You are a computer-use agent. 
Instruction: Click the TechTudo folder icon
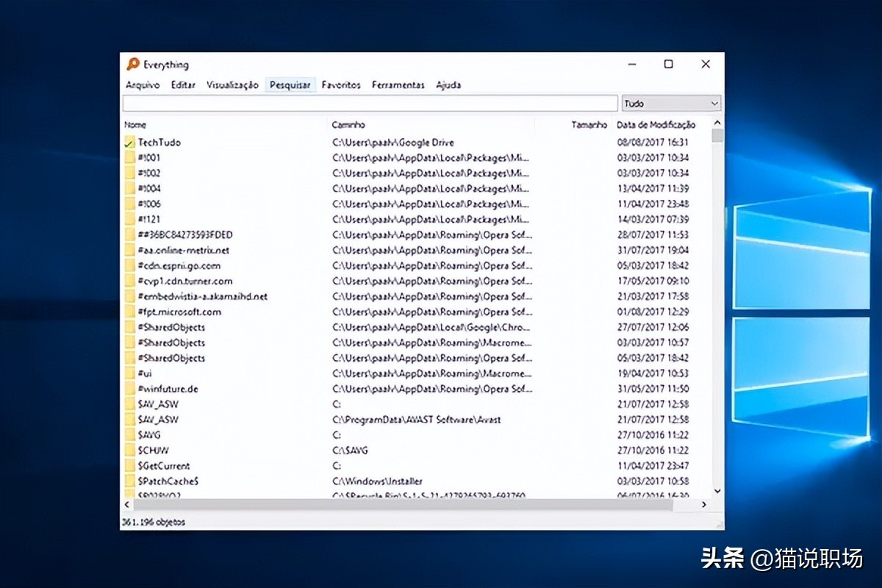[129, 143]
